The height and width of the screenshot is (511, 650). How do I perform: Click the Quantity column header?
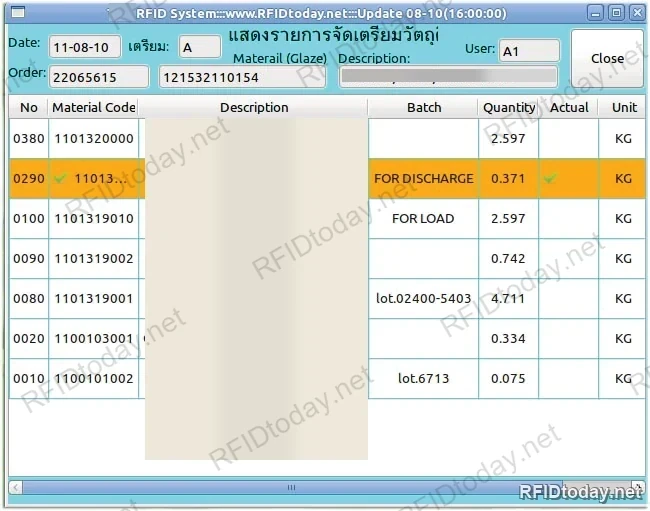[509, 107]
